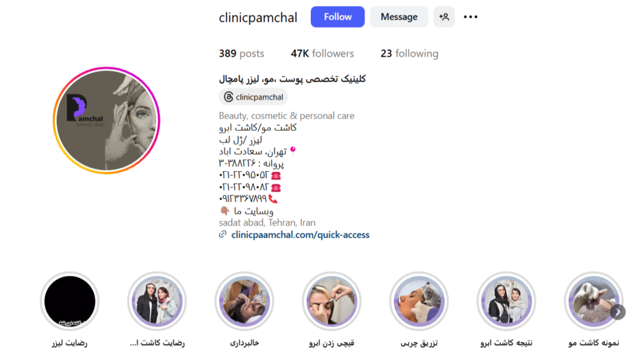Click the add similar accounts person icon
This screenshot has width=639, height=364.
[x=444, y=17]
